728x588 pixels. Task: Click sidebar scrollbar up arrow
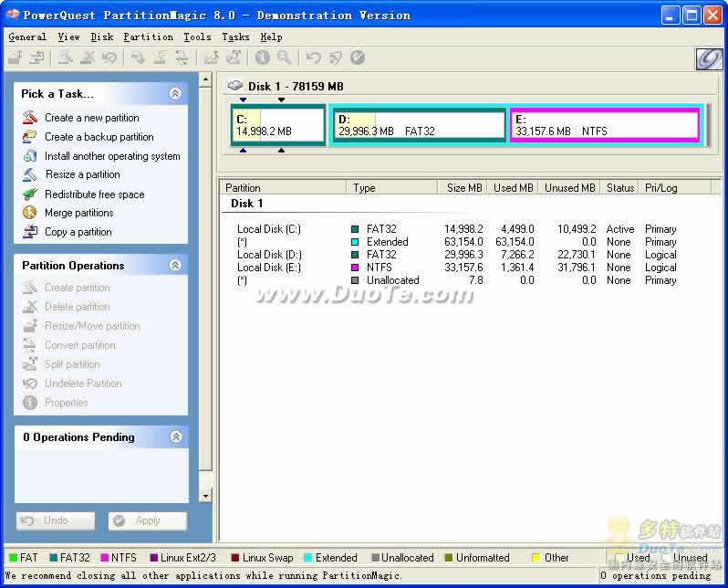pyautogui.click(x=205, y=80)
